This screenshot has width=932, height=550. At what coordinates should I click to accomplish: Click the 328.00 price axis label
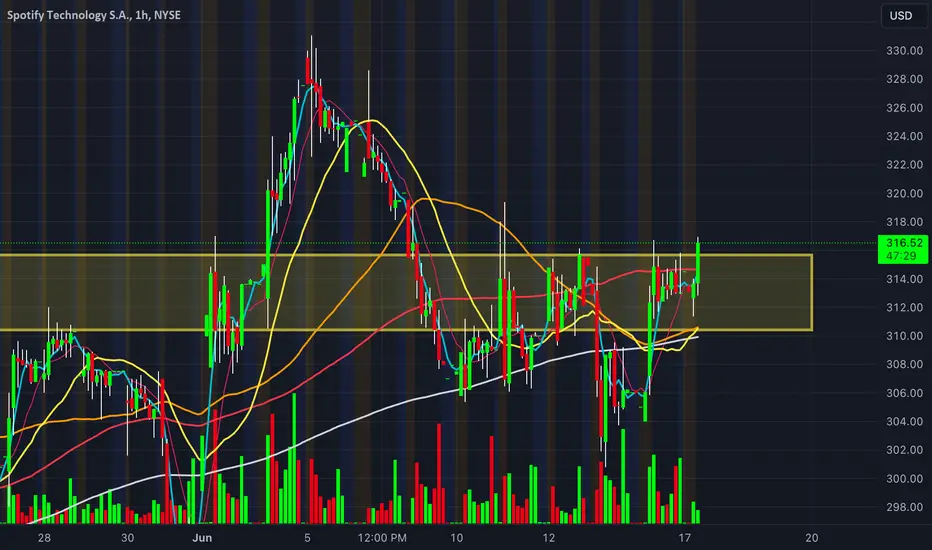click(x=904, y=79)
